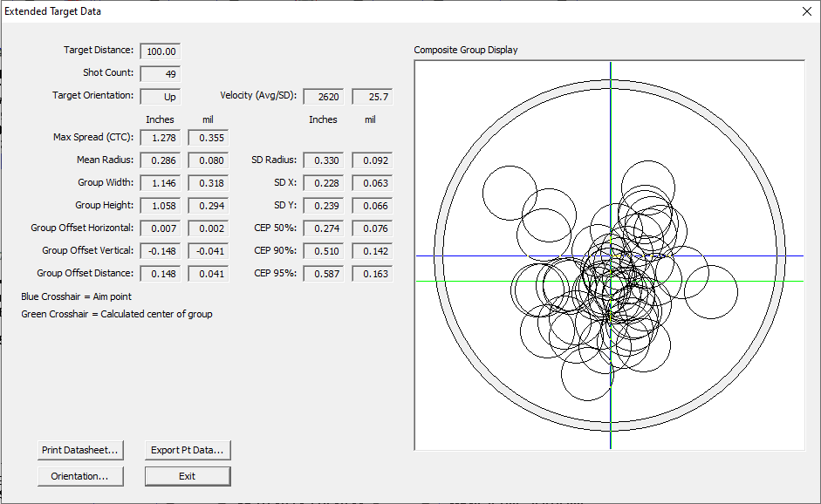Click Max Spread inches value 1.278
The image size is (821, 504).
tap(161, 138)
